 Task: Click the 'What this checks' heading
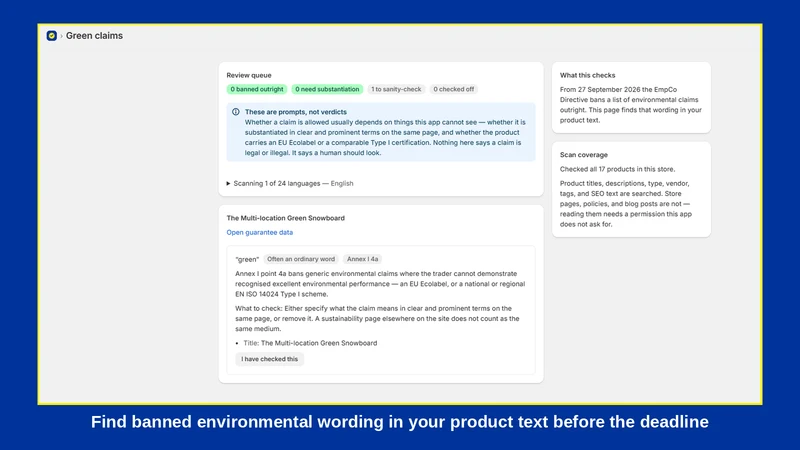[x=587, y=75]
